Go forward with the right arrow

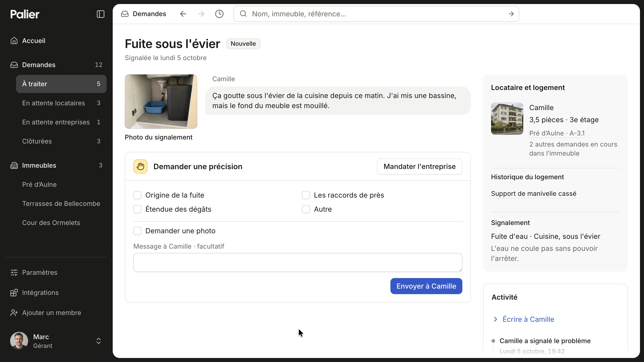[201, 14]
